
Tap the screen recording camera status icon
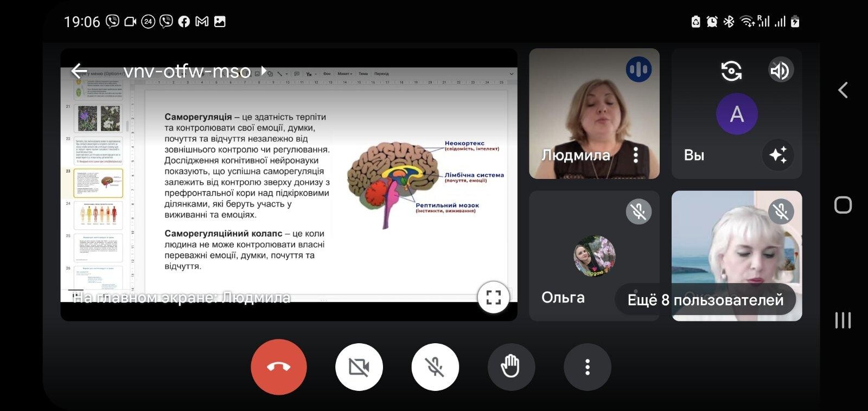tap(130, 22)
